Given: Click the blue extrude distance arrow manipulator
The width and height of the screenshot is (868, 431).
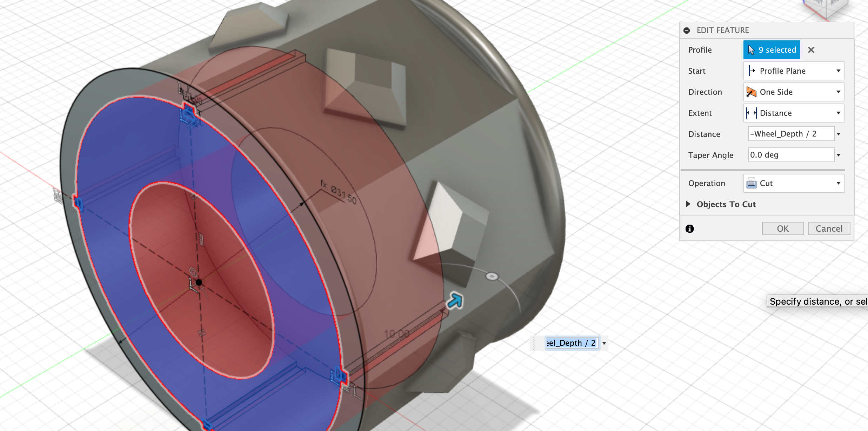Looking at the screenshot, I should 455,301.
